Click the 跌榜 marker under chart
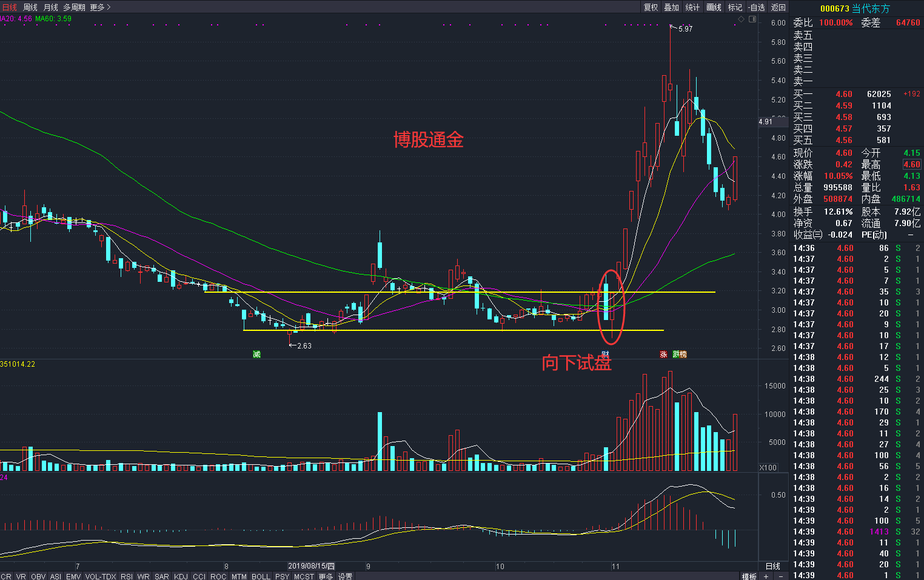 pos(680,354)
